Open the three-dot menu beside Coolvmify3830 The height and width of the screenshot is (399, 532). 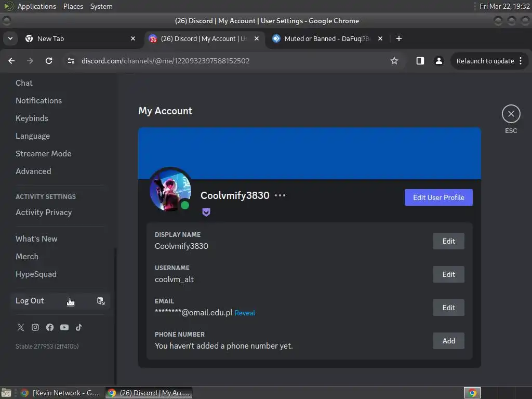point(280,195)
